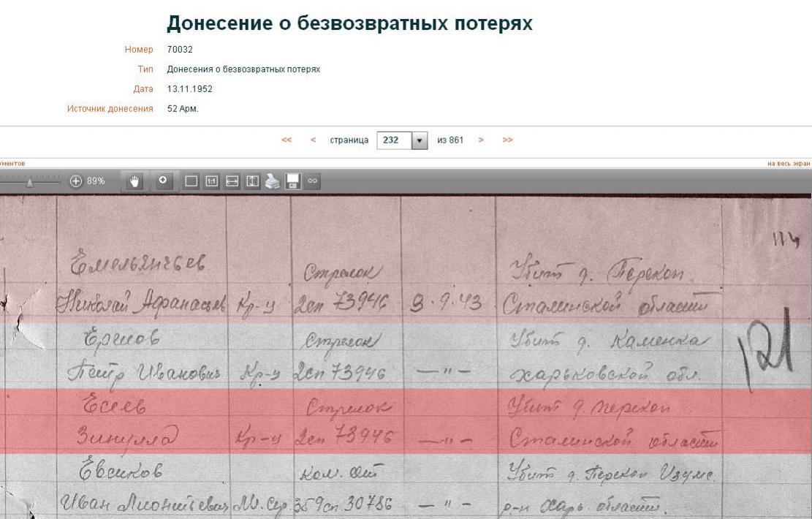Viewport: 812px width, 519px height.
Task: Select the hand pan tool
Action: [134, 181]
